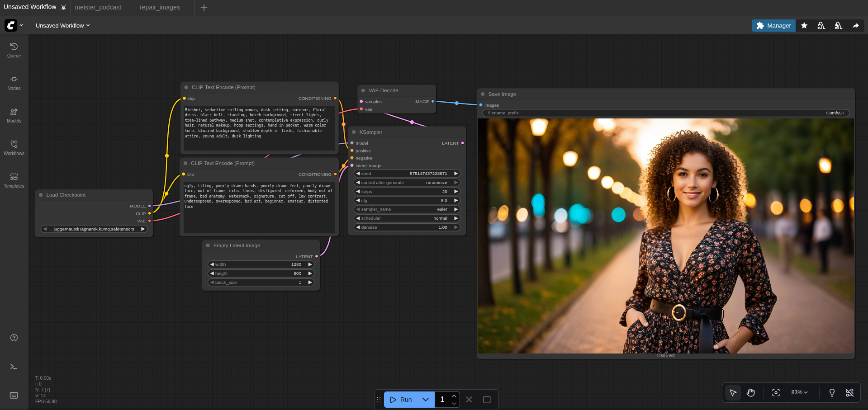Toggle the bottom console terminal icon
868x410 pixels.
pos(14,367)
